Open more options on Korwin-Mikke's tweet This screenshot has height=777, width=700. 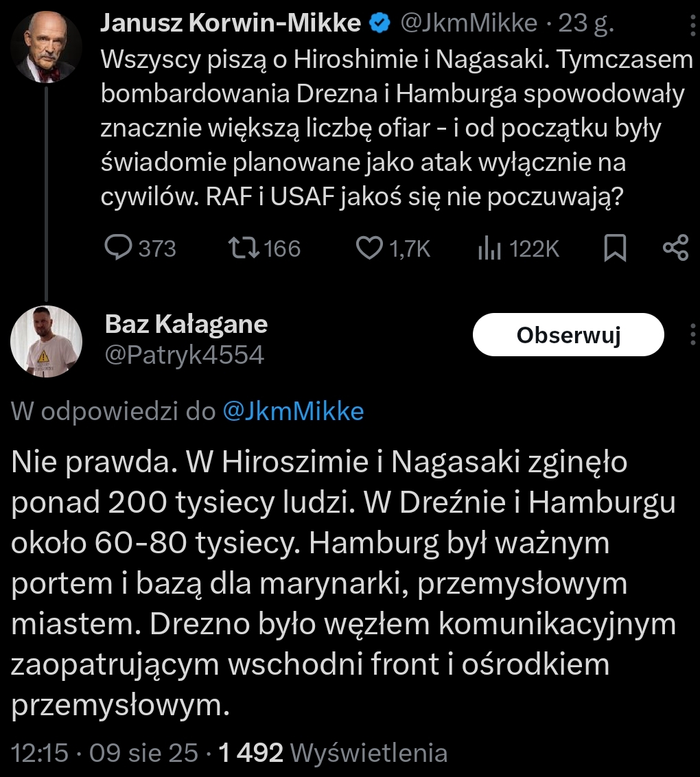pos(690,26)
